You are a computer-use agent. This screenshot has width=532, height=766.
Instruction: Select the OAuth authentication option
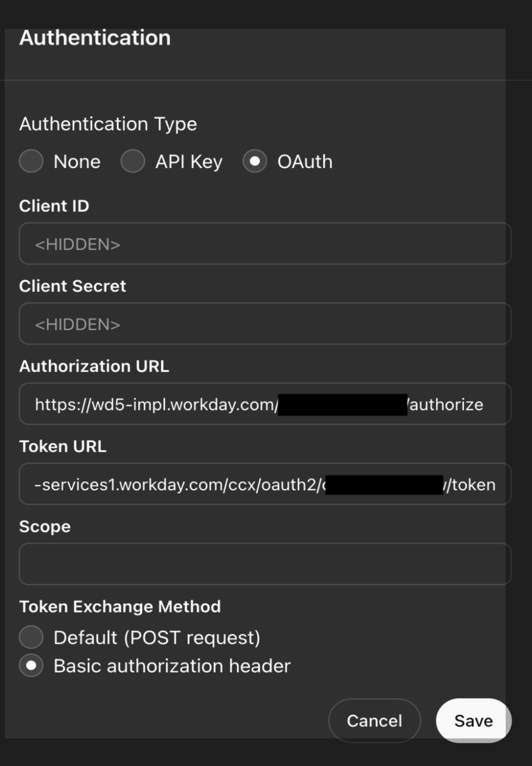tap(255, 161)
